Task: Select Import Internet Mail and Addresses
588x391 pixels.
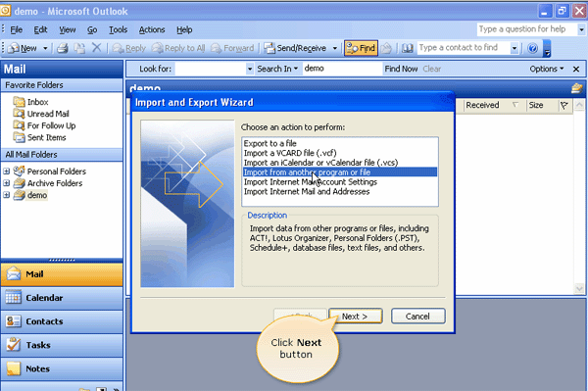Action: (x=340, y=191)
